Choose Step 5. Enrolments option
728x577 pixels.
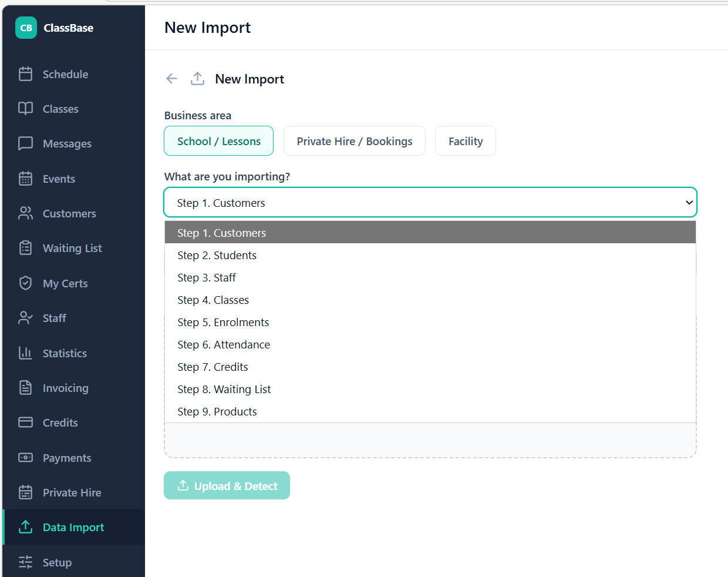430,322
